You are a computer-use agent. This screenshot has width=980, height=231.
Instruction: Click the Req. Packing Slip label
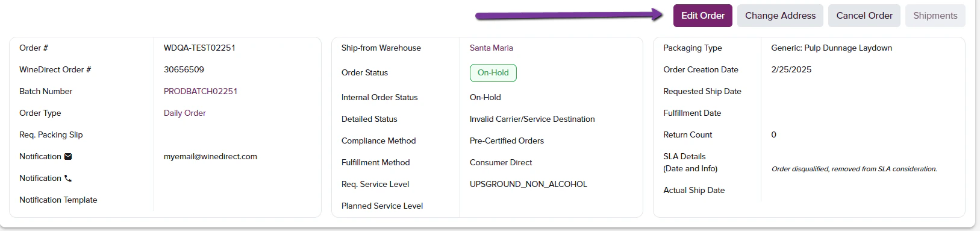point(51,134)
